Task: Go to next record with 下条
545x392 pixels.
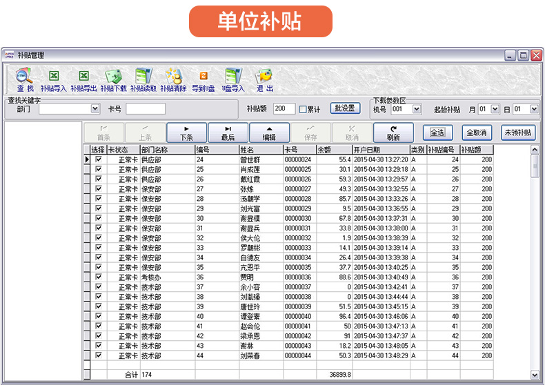Action: tap(186, 133)
